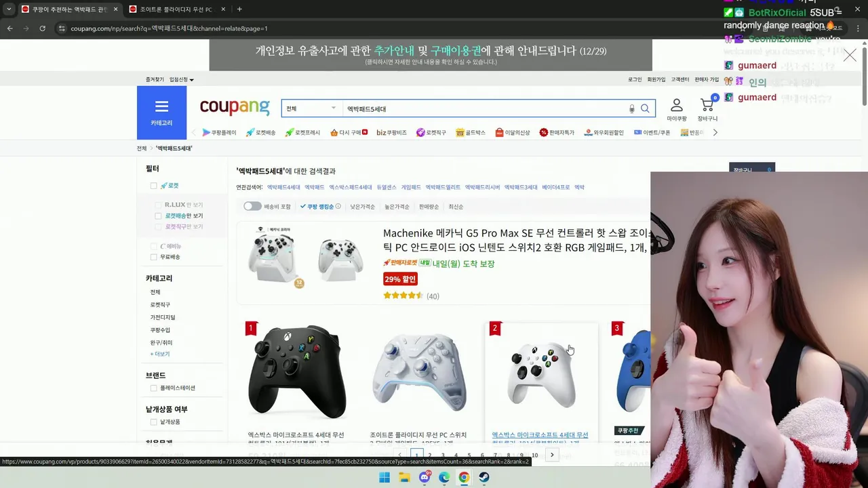Viewport: 868px width, 488px height.
Task: Open 판매자특가 shortcut
Action: click(x=557, y=133)
